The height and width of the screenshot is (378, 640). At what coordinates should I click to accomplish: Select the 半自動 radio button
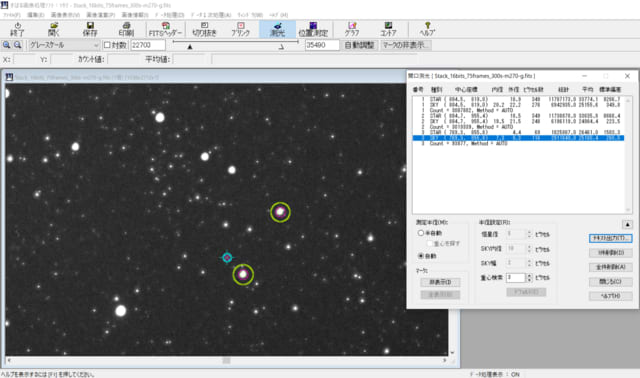pyautogui.click(x=421, y=233)
